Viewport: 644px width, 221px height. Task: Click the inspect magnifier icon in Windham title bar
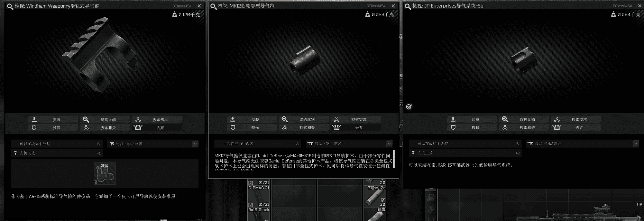(x=10, y=6)
